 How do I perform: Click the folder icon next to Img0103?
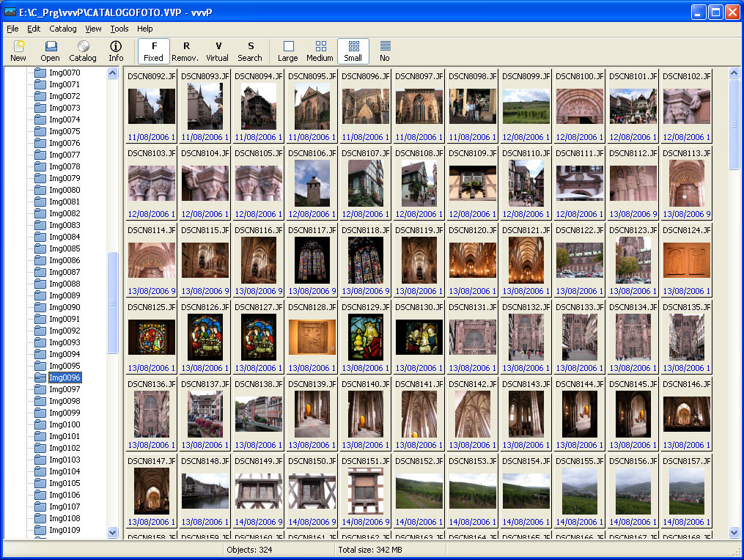coord(40,460)
